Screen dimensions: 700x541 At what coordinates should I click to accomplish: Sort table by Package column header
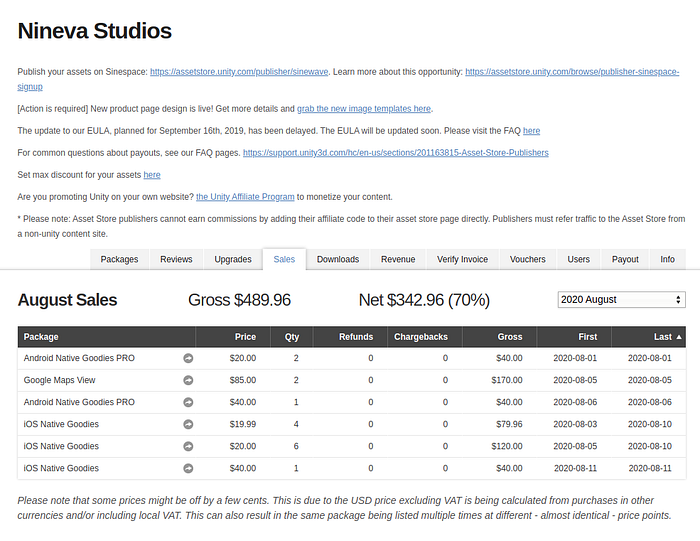pyautogui.click(x=107, y=337)
